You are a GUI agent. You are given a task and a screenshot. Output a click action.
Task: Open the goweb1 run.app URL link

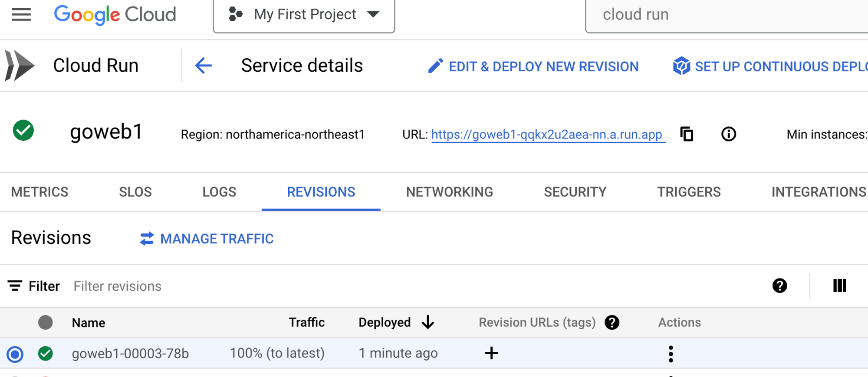pyautogui.click(x=547, y=135)
